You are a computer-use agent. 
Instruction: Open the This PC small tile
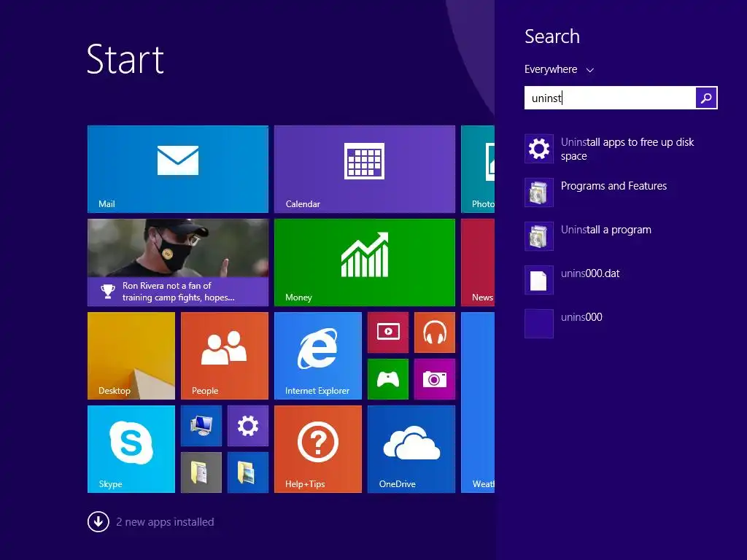pos(201,426)
